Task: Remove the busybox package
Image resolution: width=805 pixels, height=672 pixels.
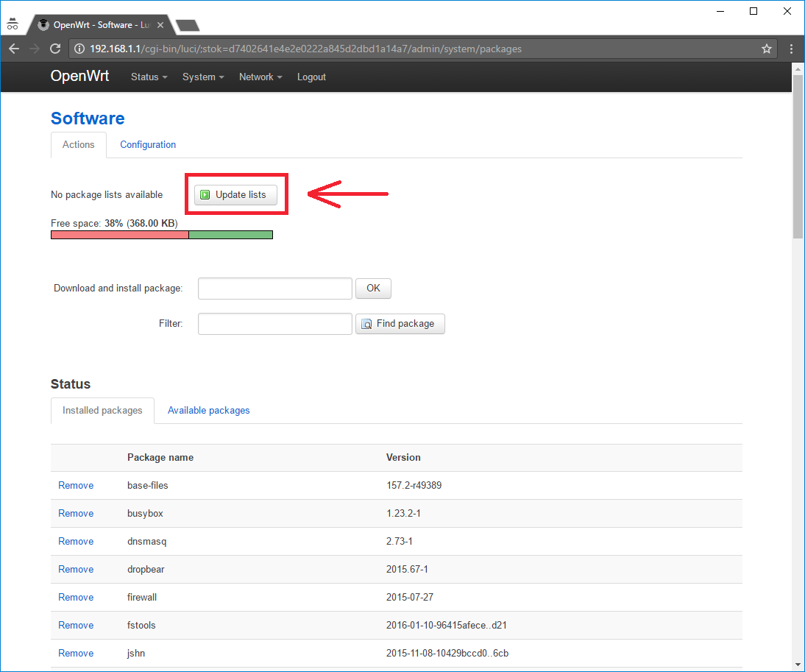Action: 76,513
